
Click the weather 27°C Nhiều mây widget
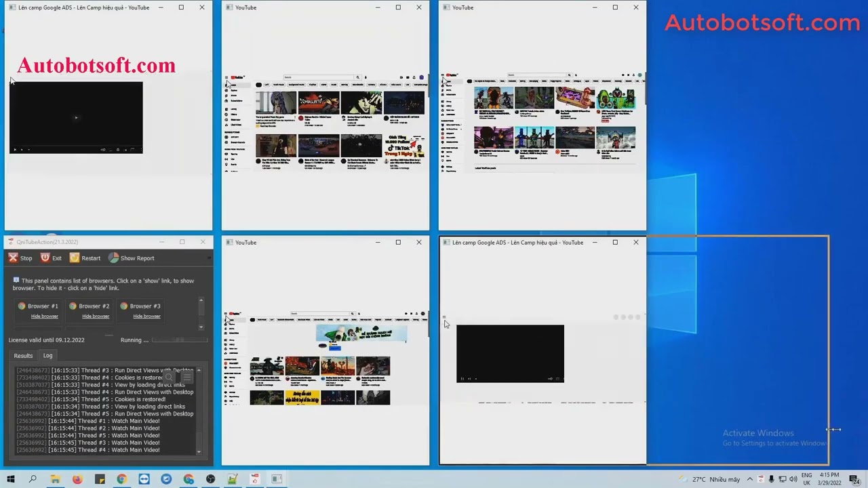coord(709,479)
